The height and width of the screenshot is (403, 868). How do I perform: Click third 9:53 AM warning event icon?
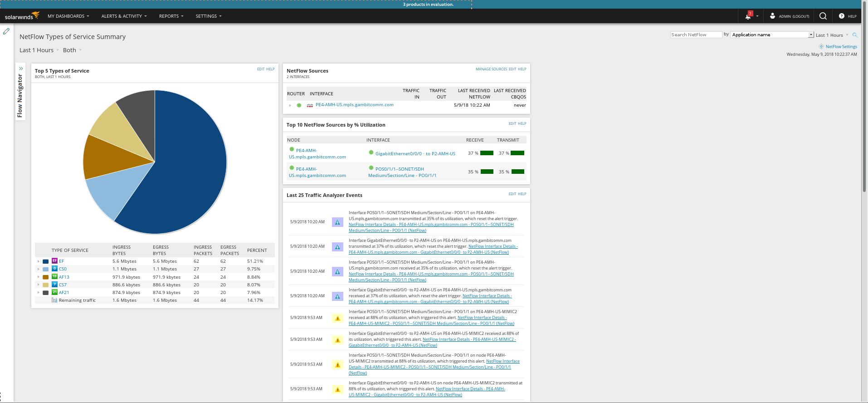(337, 365)
